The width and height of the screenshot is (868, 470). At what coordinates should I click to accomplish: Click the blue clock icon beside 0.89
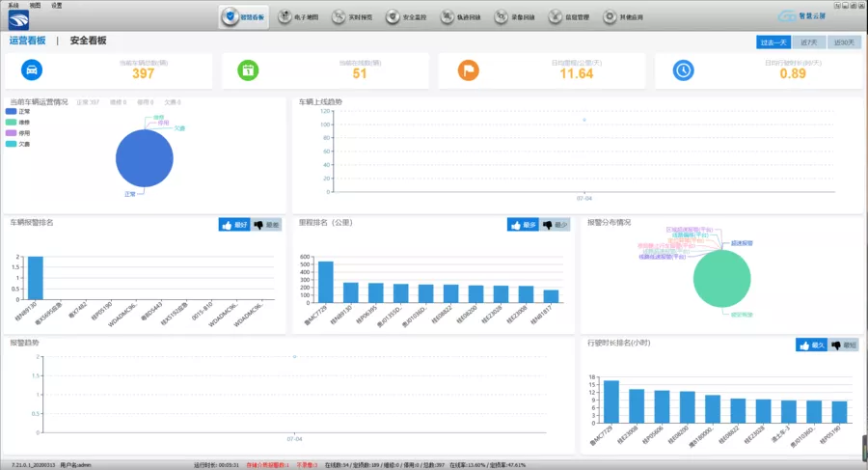tap(683, 70)
